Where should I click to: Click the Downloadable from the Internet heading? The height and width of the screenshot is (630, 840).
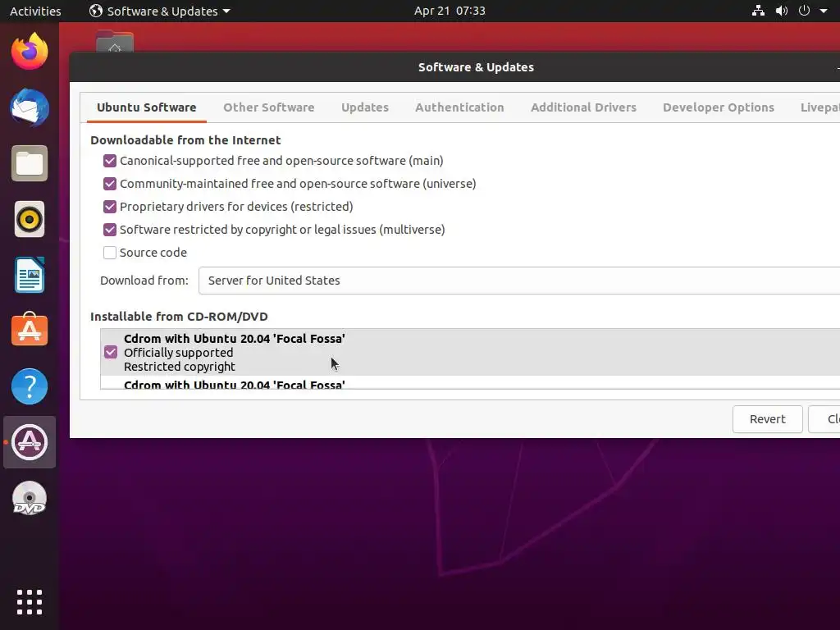tap(185, 139)
